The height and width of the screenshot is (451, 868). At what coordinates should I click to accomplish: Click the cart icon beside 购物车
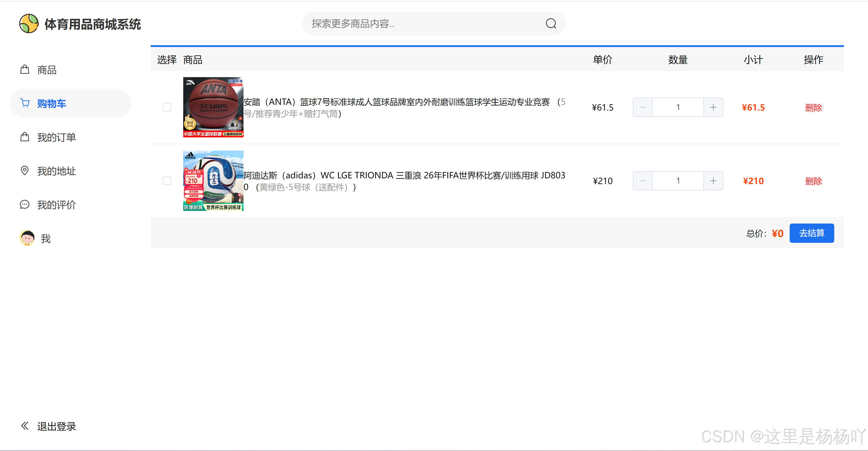pos(25,103)
